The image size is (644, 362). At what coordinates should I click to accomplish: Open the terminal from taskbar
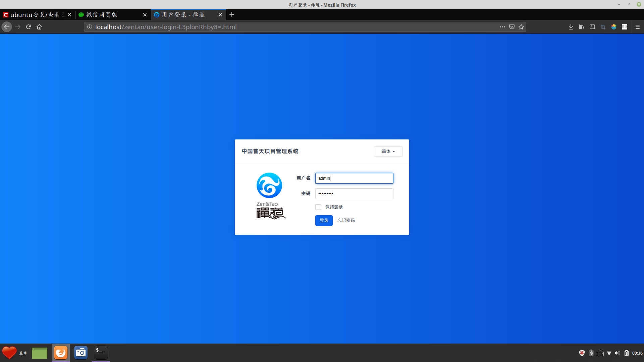101,353
